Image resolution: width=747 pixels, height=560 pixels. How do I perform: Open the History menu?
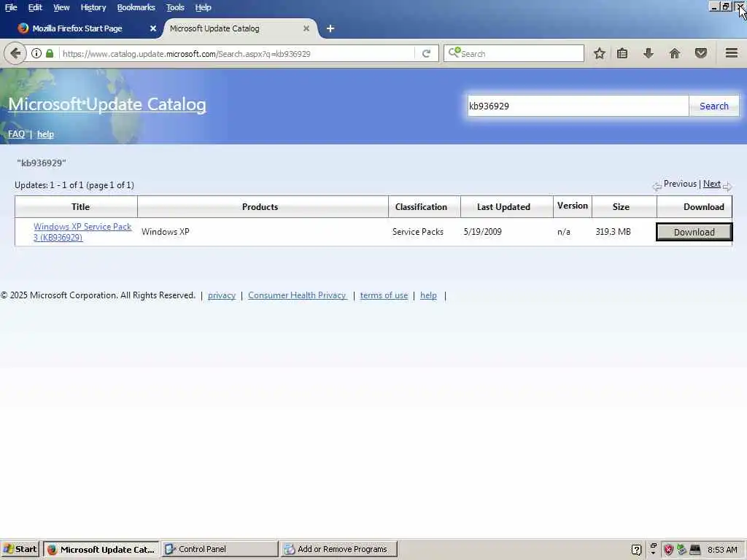point(93,7)
